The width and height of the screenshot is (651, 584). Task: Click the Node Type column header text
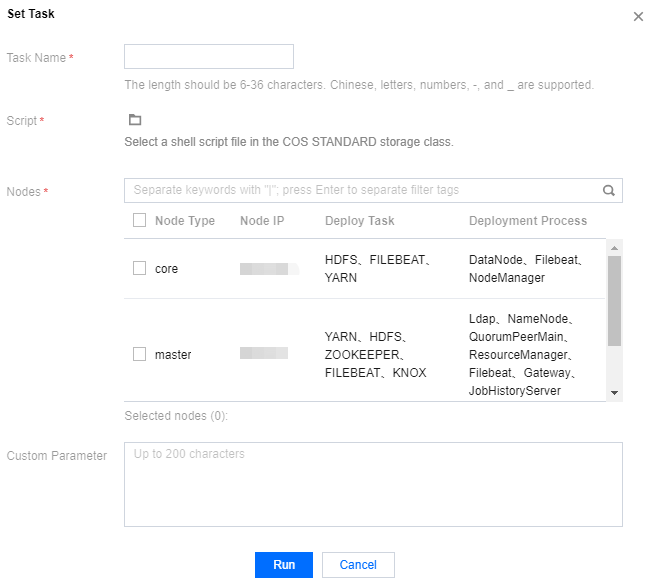[185, 220]
